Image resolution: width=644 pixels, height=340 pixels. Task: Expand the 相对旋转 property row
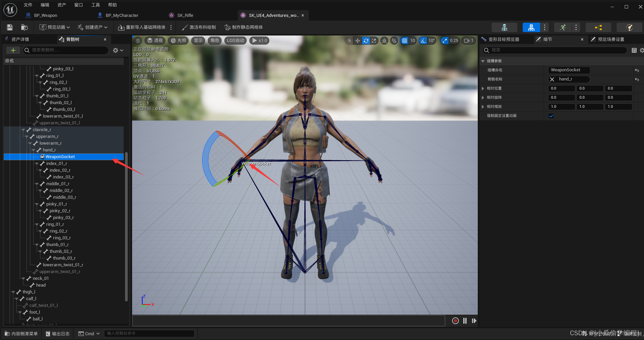point(483,97)
